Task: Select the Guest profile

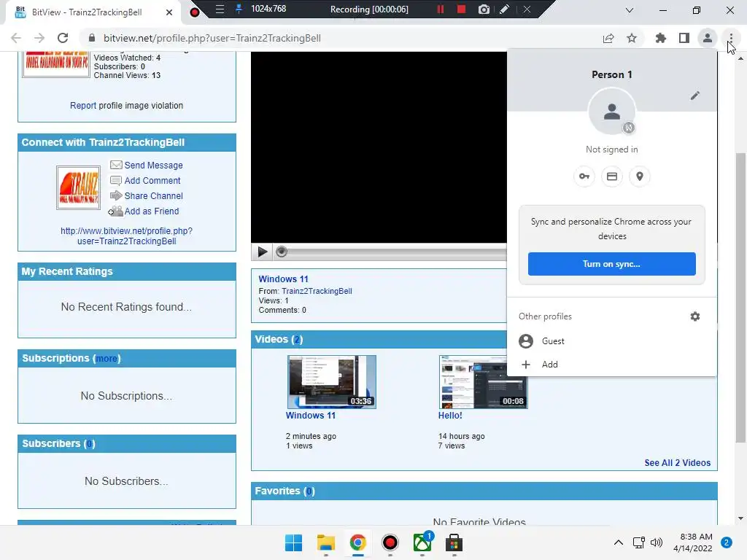Action: (x=612, y=341)
